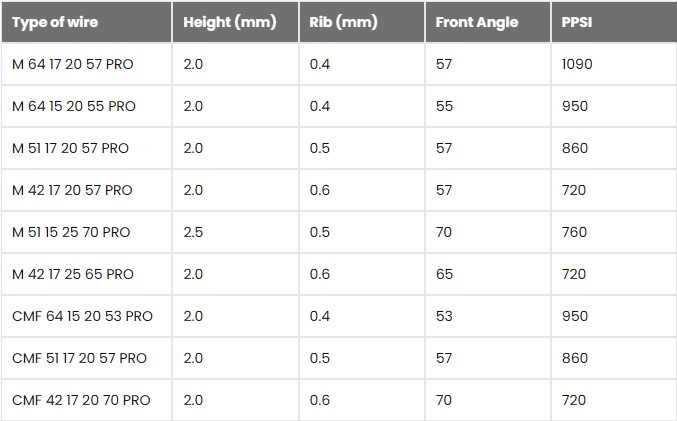Select the 2.5 height value cell
This screenshot has width=677, height=421.
coord(193,232)
